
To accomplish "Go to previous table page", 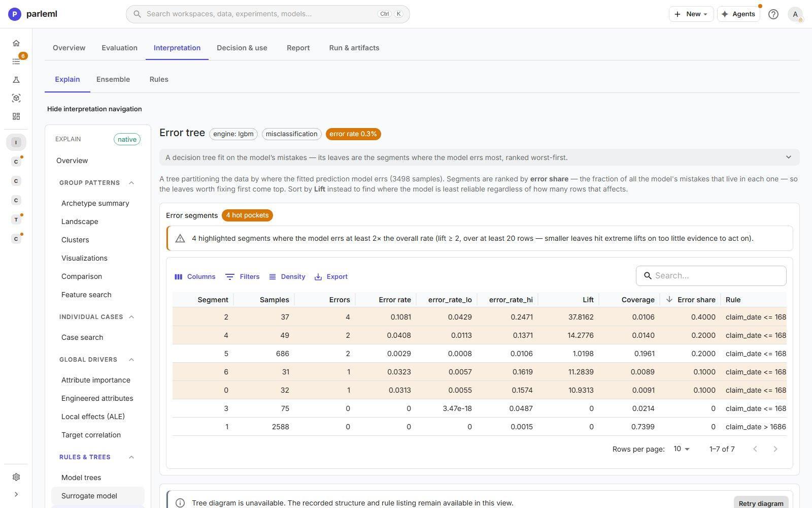I will 755,449.
